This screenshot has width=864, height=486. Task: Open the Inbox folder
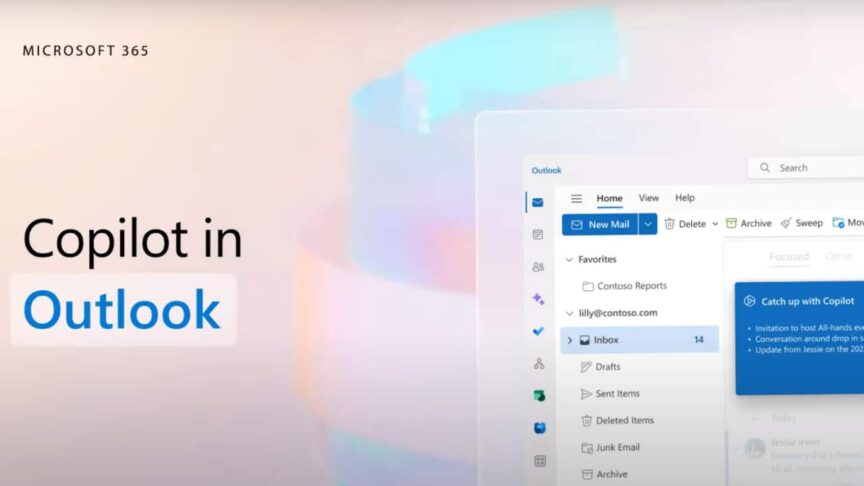click(x=640, y=340)
